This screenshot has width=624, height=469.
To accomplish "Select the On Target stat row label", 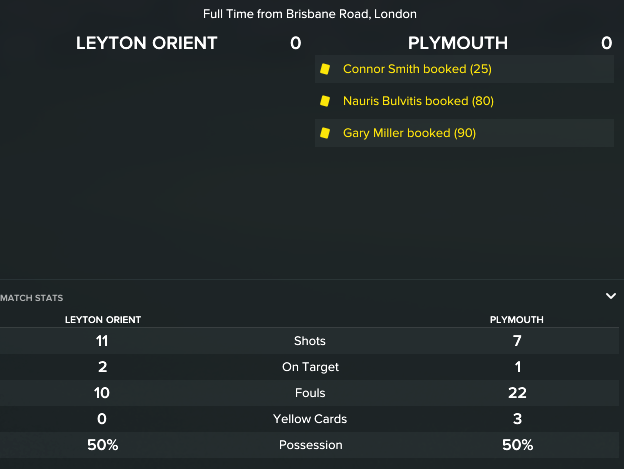I will (310, 367).
